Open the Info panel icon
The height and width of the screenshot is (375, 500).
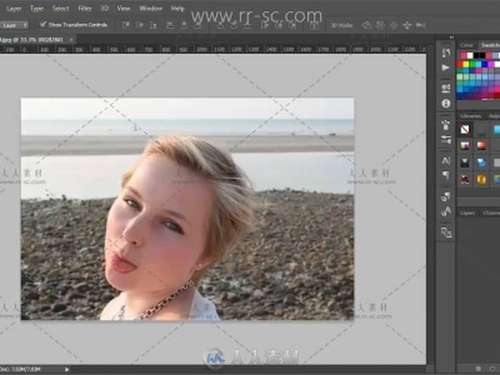tap(446, 104)
